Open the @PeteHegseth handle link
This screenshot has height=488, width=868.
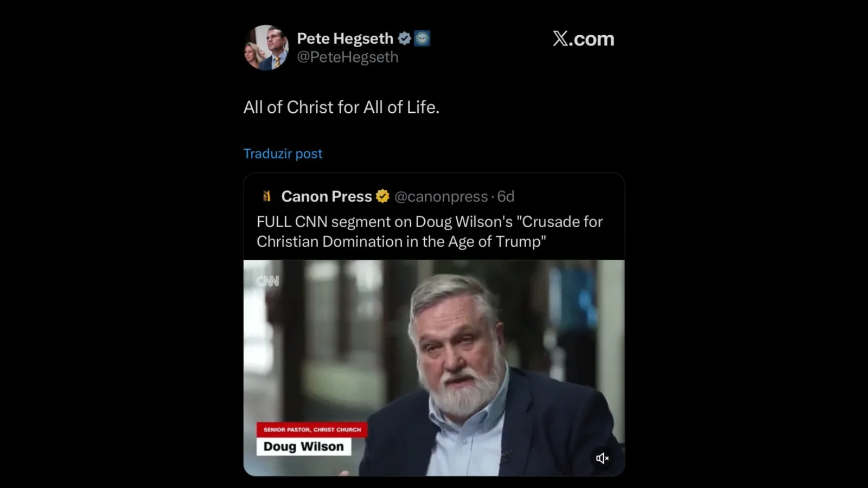(x=348, y=57)
